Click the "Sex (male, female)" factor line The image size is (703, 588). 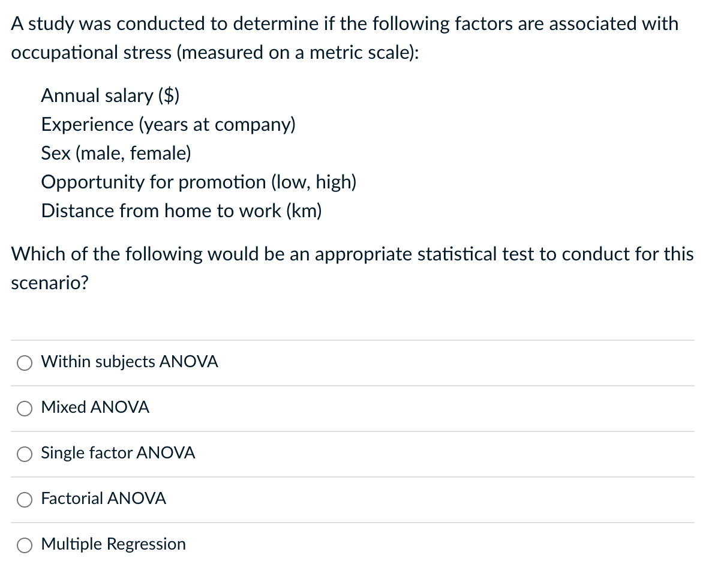(116, 153)
